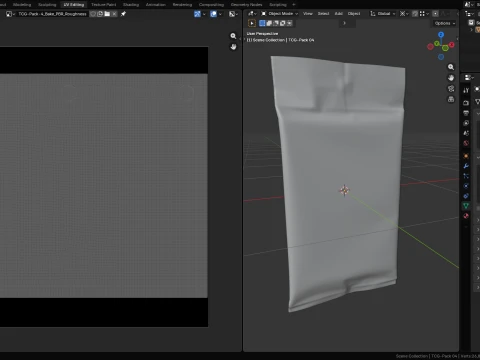Click the pan hand gizmo in UV editor
Screen dimensions: 480x360
point(233,47)
